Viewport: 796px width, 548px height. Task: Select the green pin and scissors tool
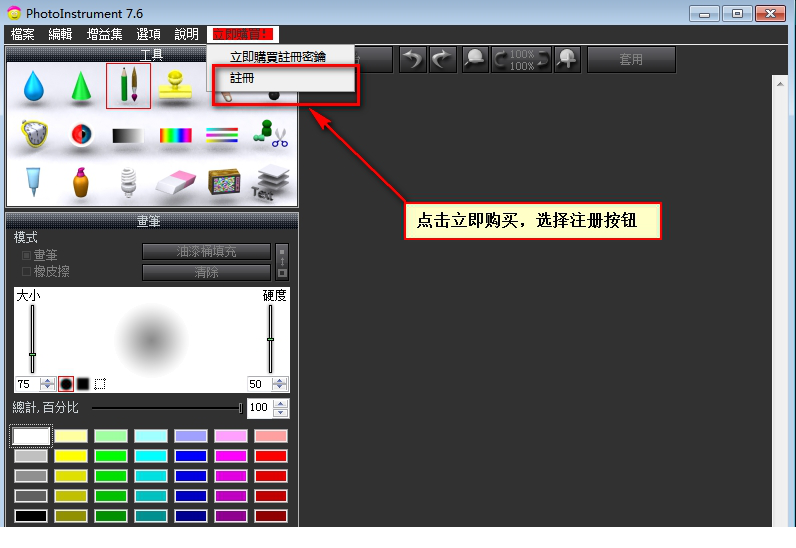(270, 134)
